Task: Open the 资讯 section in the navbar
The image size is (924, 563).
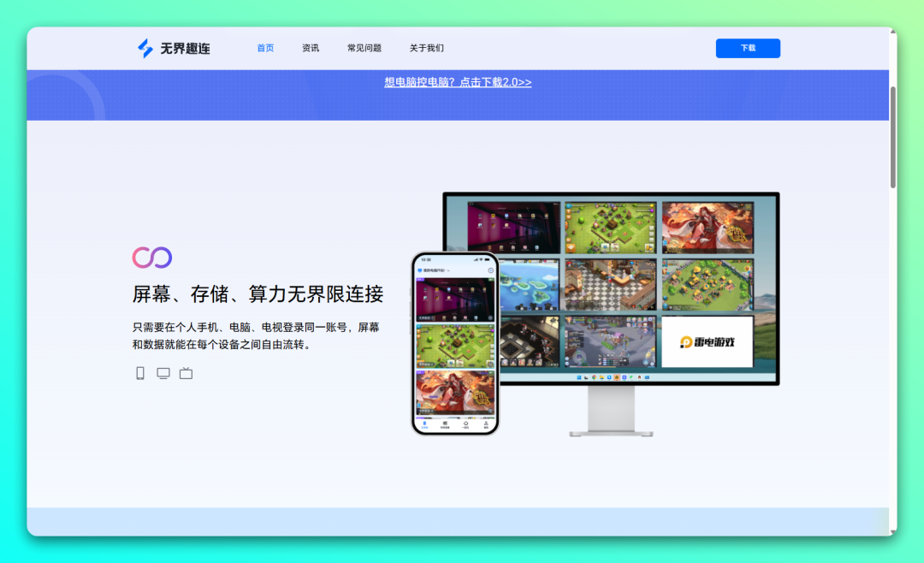Action: point(310,48)
